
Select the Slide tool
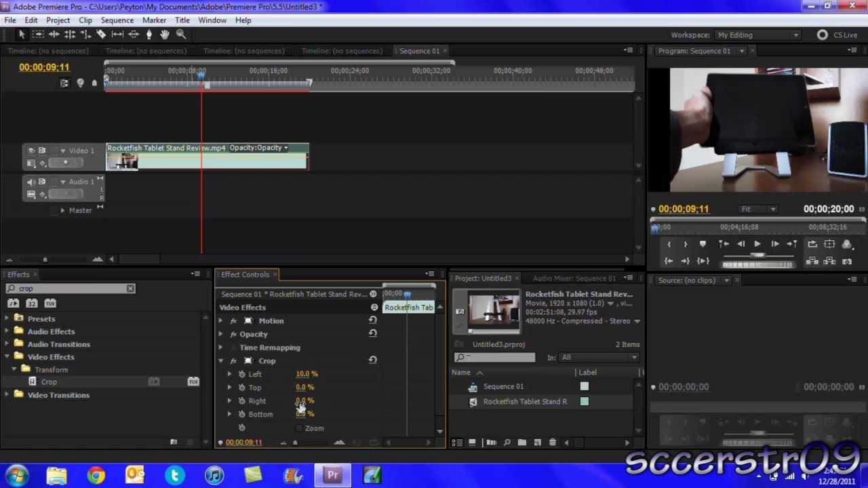point(134,34)
